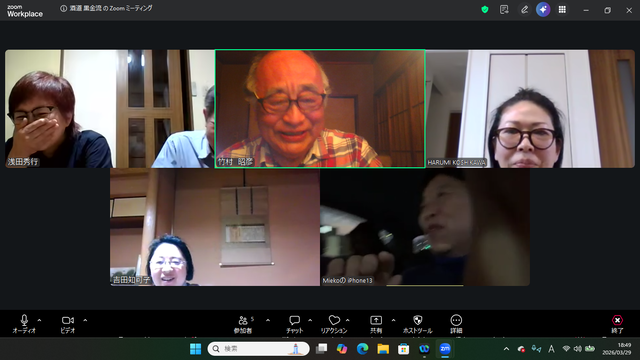Switch IME input mode letter A
Screen dimensions: 640x360
(551, 349)
